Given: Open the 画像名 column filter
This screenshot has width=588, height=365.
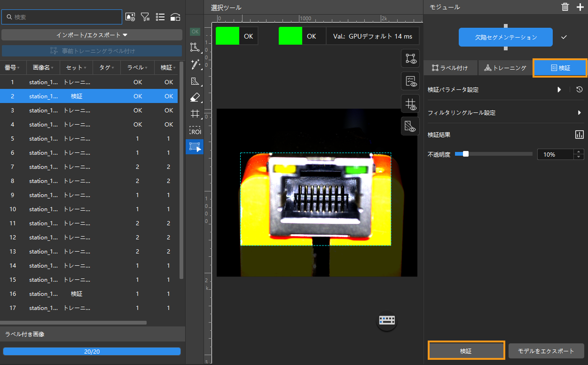Looking at the screenshot, I should click(x=43, y=68).
